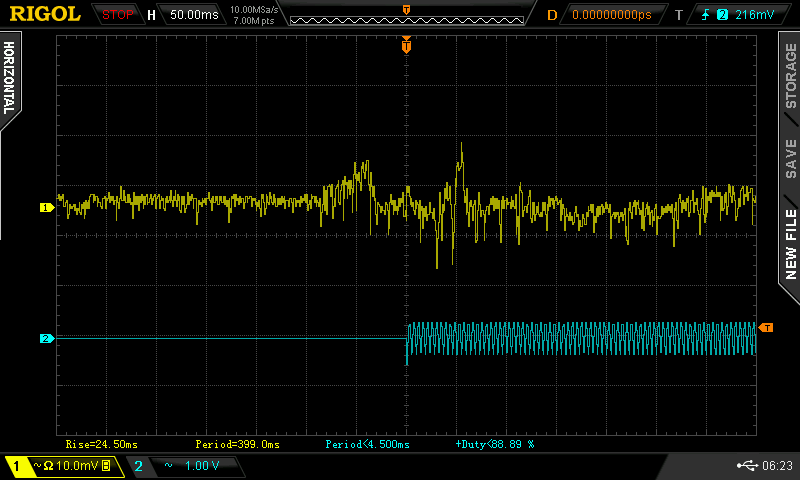Click the trigger marker in memory overview

point(407,10)
